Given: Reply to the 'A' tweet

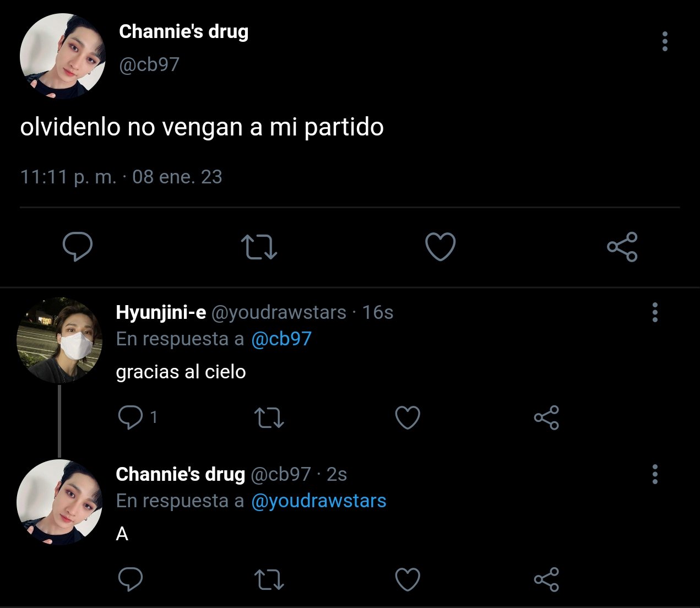Looking at the screenshot, I should pyautogui.click(x=131, y=579).
